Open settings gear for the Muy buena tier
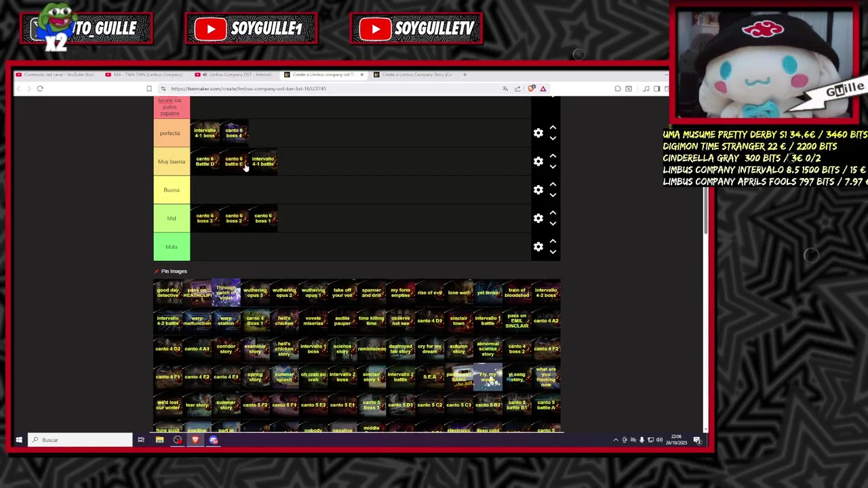The image size is (868, 488). pos(538,161)
